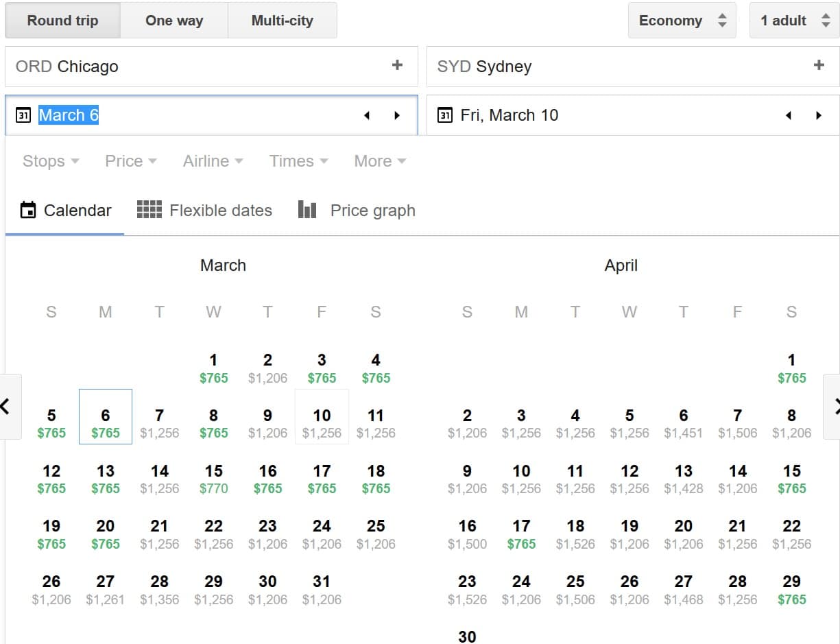The width and height of the screenshot is (840, 644).
Task: Select March 27 priced $1,261
Action: click(x=106, y=590)
